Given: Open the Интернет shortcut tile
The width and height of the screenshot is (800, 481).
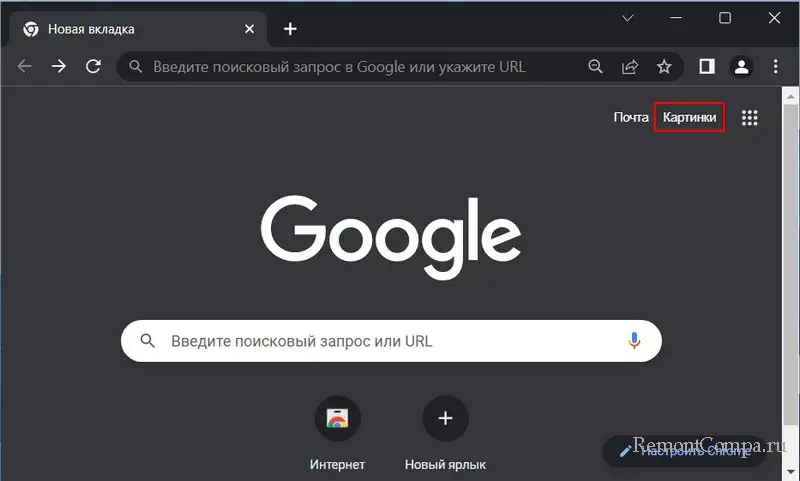Looking at the screenshot, I should coord(337,419).
